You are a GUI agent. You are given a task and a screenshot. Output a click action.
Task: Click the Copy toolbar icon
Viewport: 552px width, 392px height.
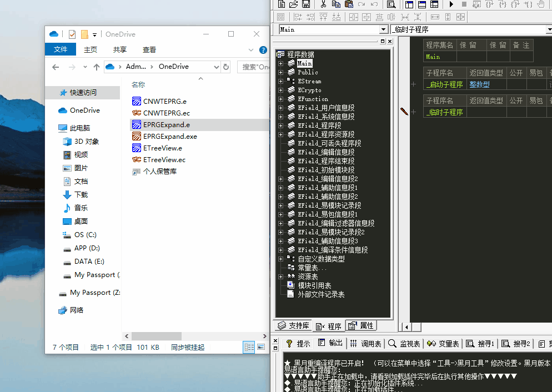336,4
